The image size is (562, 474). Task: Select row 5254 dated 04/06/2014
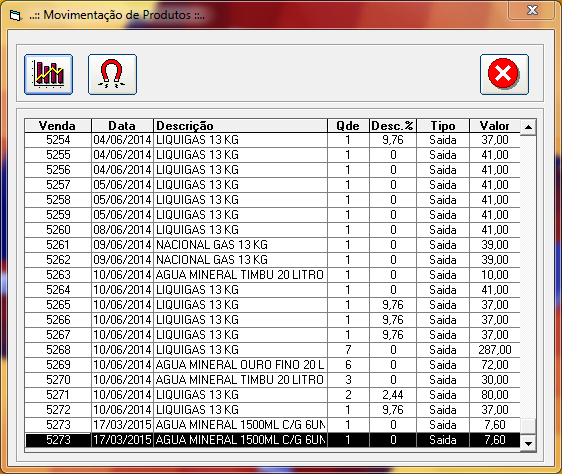(x=272, y=140)
